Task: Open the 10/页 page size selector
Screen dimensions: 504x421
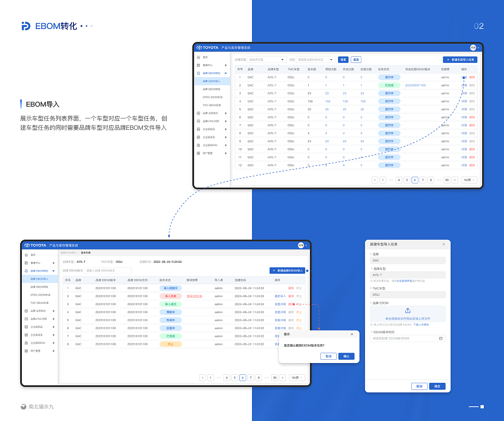Action: (x=469, y=180)
